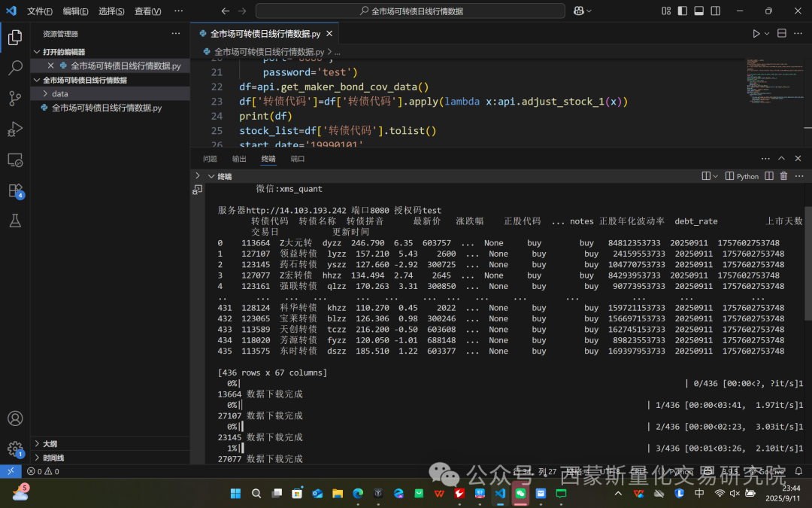812x508 pixels.
Task: Open the Accounts menu in activity bar
Action: 15,418
